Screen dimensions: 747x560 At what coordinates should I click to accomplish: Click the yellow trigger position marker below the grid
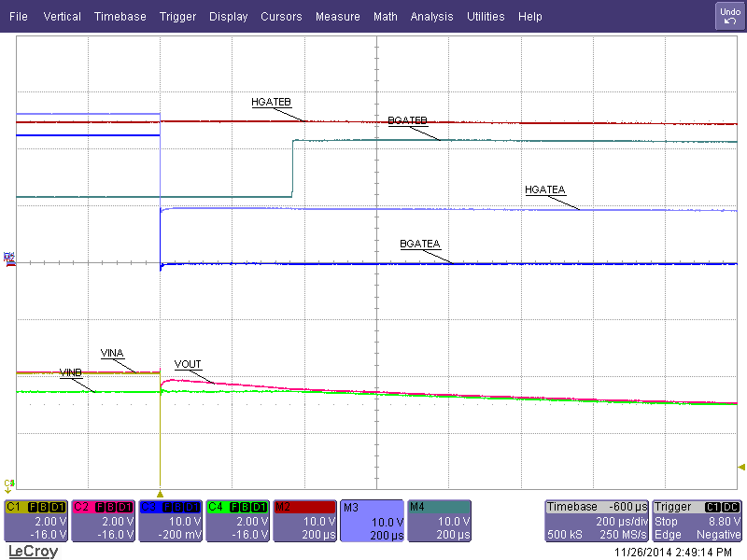point(161,496)
